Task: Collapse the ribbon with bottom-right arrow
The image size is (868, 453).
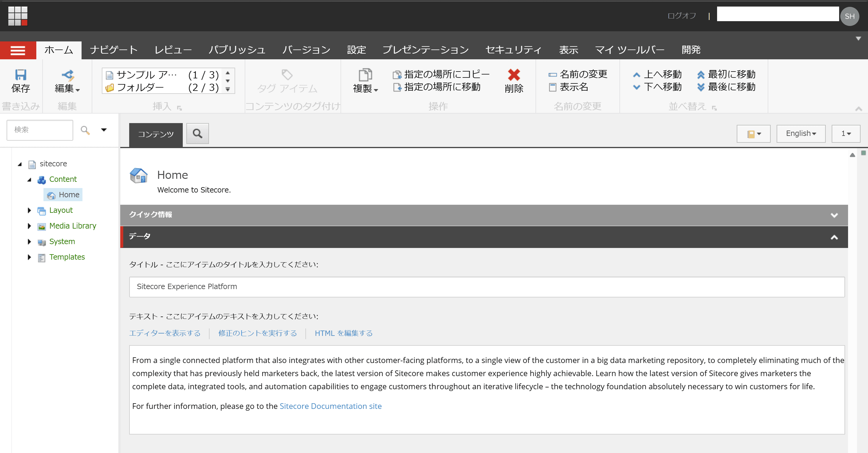Action: 858,108
